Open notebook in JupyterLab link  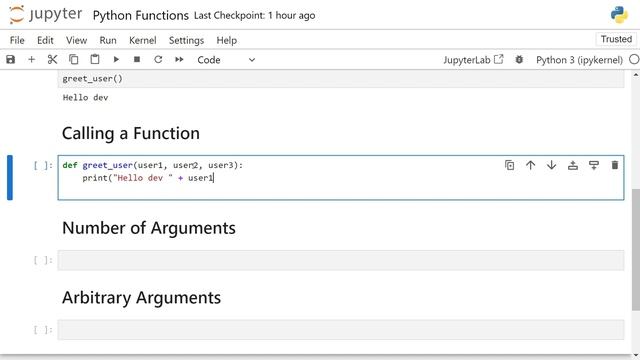(473, 60)
